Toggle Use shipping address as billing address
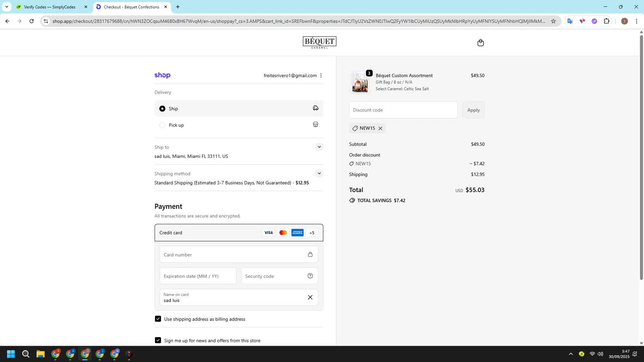Viewport: 644px width, 362px height. coord(158,319)
